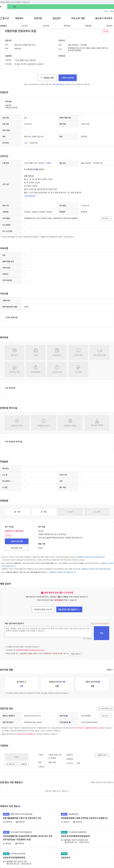Click the info icon beside 취업알선기관 알선
Viewport: 114px width, 868px height.
(64, 682)
